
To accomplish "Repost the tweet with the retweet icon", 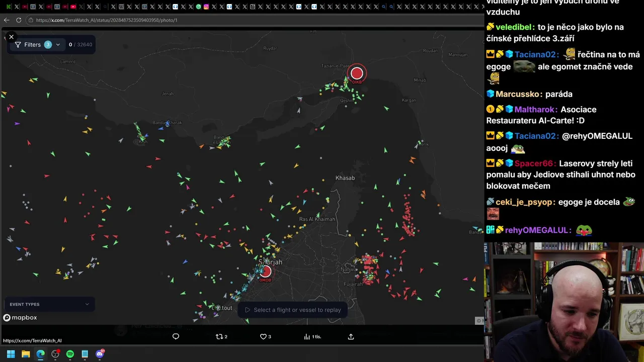I will click(219, 336).
